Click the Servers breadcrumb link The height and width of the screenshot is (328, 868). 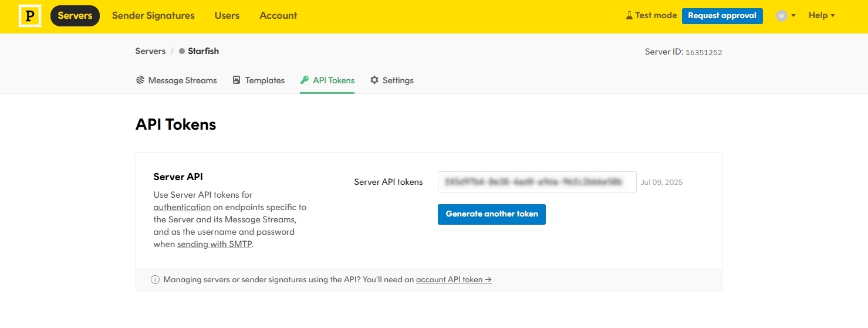click(150, 51)
